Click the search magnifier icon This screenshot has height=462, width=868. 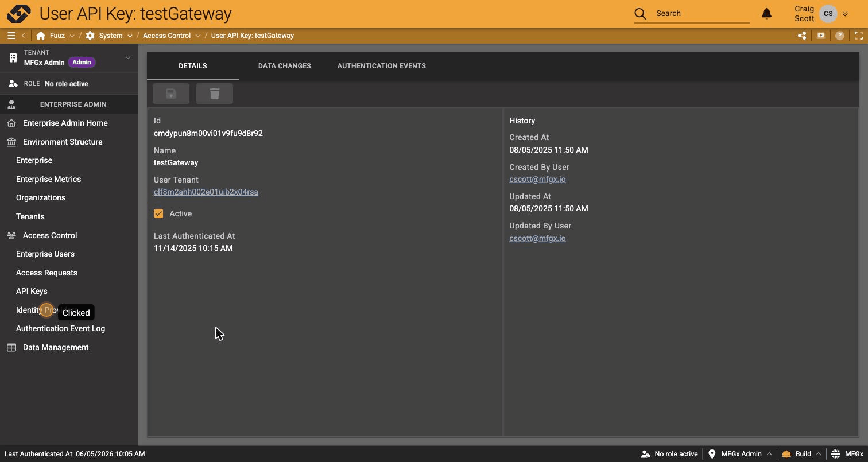tap(640, 13)
